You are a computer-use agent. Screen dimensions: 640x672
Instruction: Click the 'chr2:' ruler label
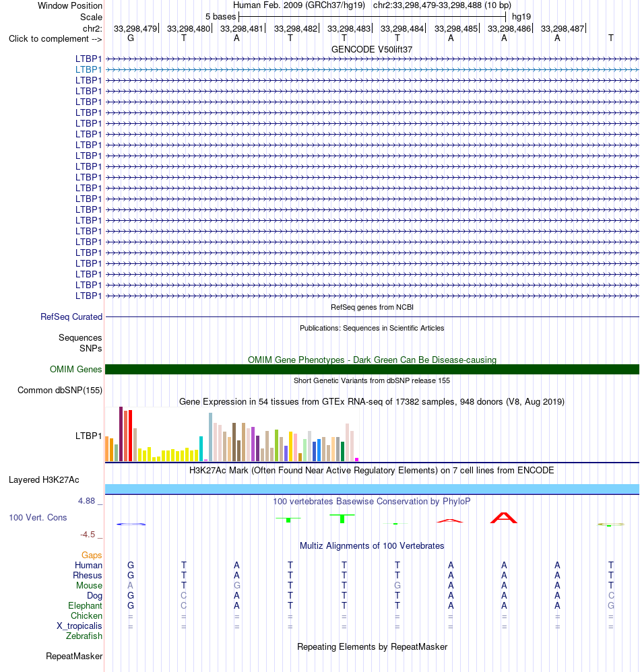click(92, 28)
